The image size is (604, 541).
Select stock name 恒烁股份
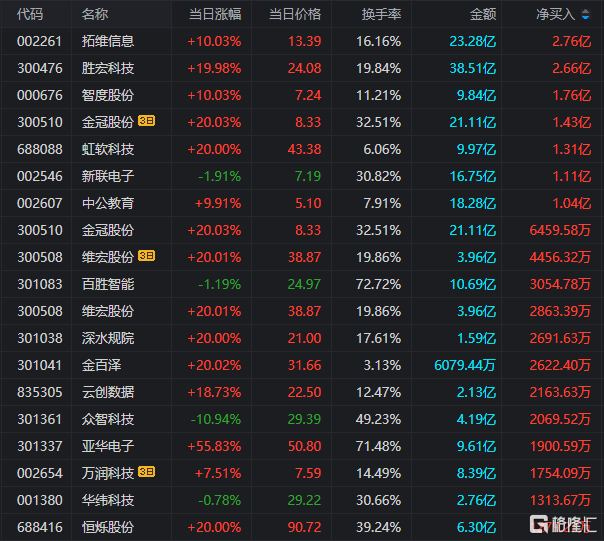tap(108, 527)
